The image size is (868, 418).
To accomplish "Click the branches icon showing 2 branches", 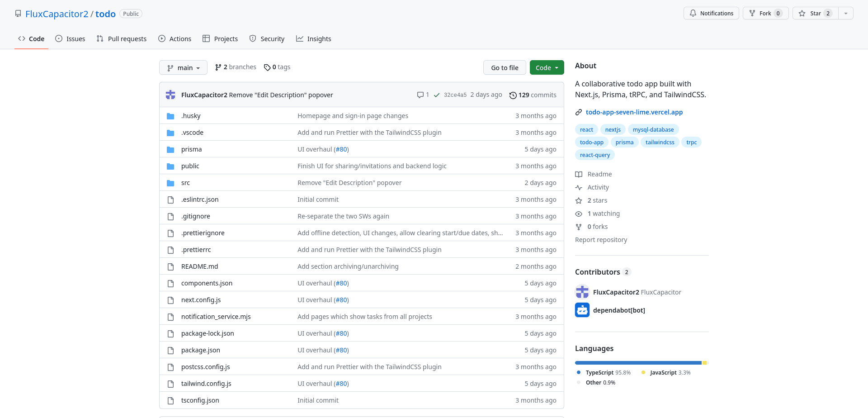I will (218, 66).
